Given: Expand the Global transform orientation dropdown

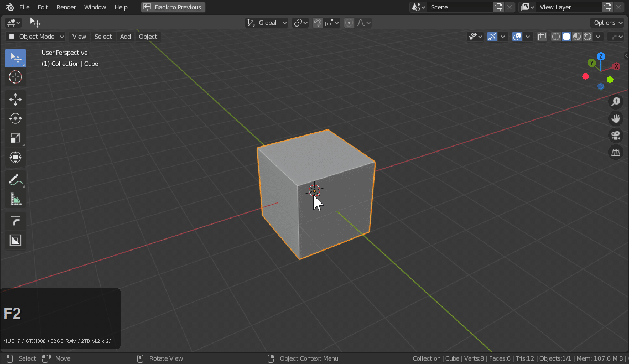Looking at the screenshot, I should (267, 23).
